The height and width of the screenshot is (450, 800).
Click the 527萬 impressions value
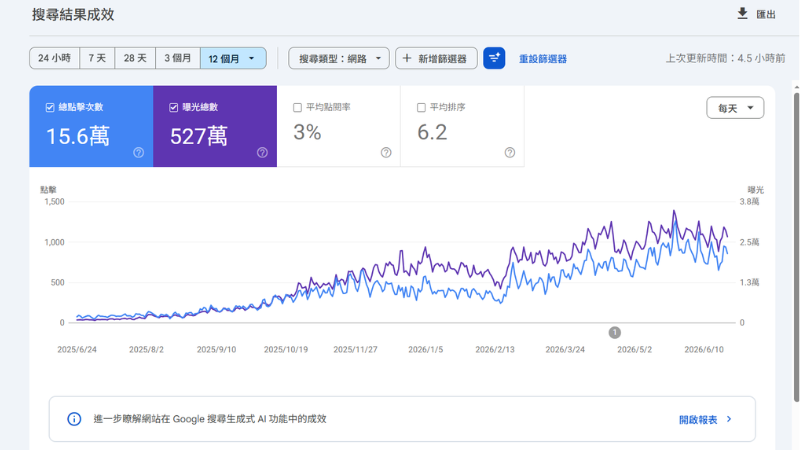coord(199,136)
